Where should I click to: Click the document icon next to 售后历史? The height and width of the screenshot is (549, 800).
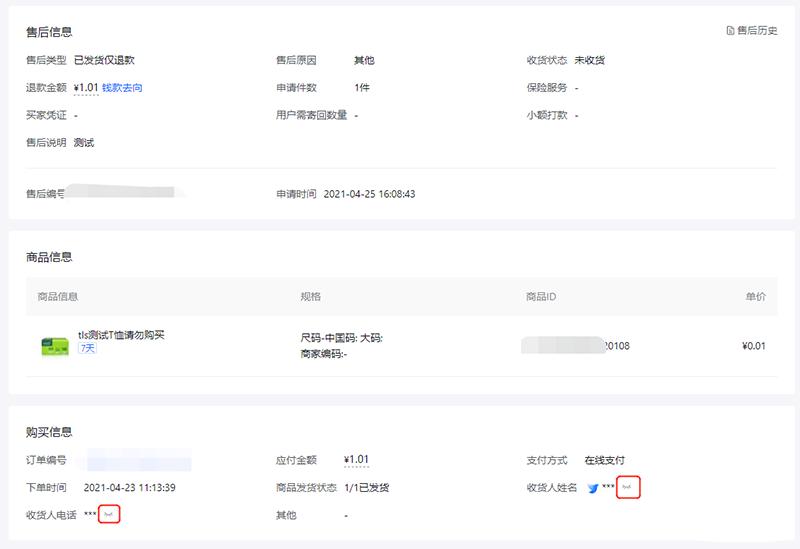coord(731,31)
